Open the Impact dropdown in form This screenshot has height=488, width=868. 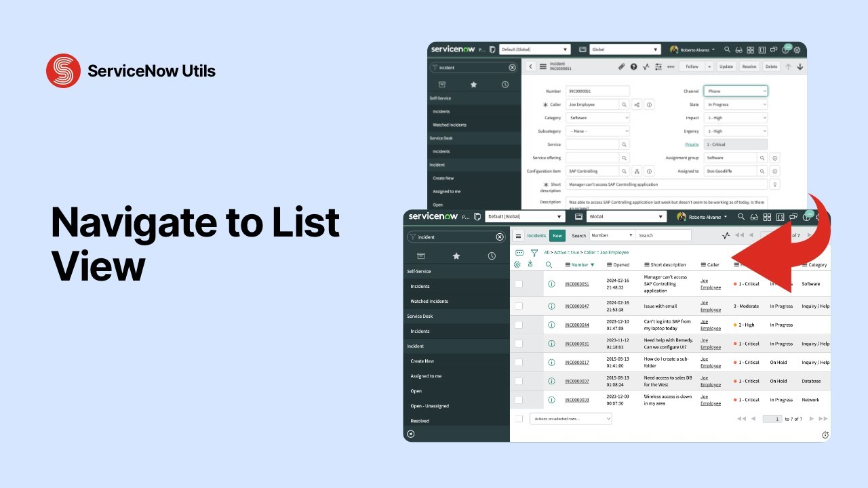click(736, 118)
